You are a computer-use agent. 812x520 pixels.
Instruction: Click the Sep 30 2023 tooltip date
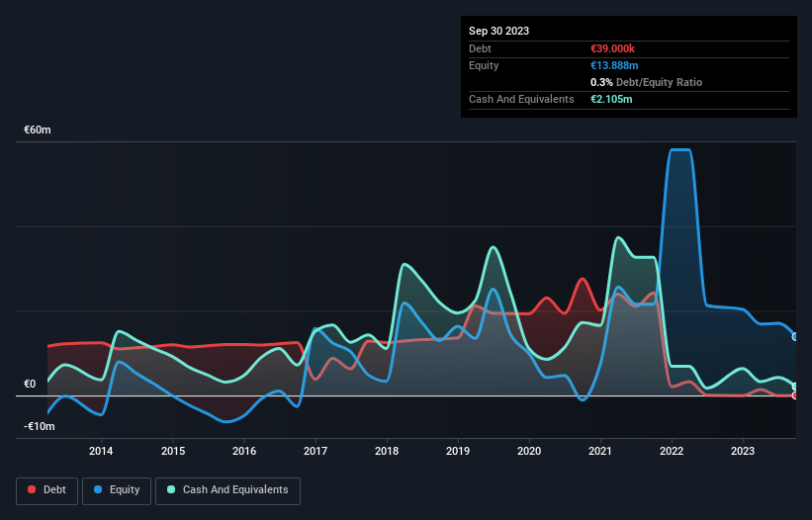click(x=498, y=31)
